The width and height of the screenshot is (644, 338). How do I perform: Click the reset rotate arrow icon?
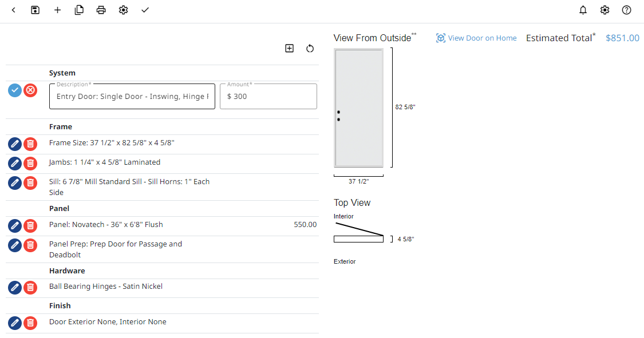310,49
